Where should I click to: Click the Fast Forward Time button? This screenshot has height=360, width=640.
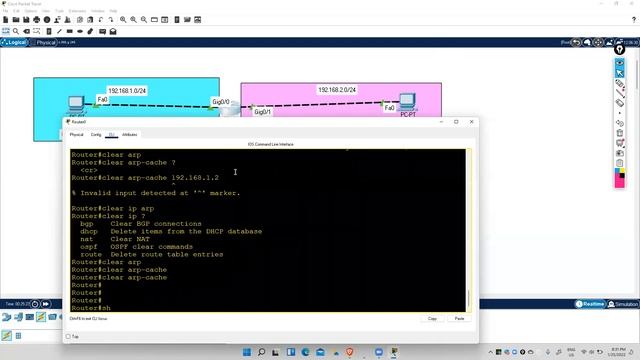(46, 304)
